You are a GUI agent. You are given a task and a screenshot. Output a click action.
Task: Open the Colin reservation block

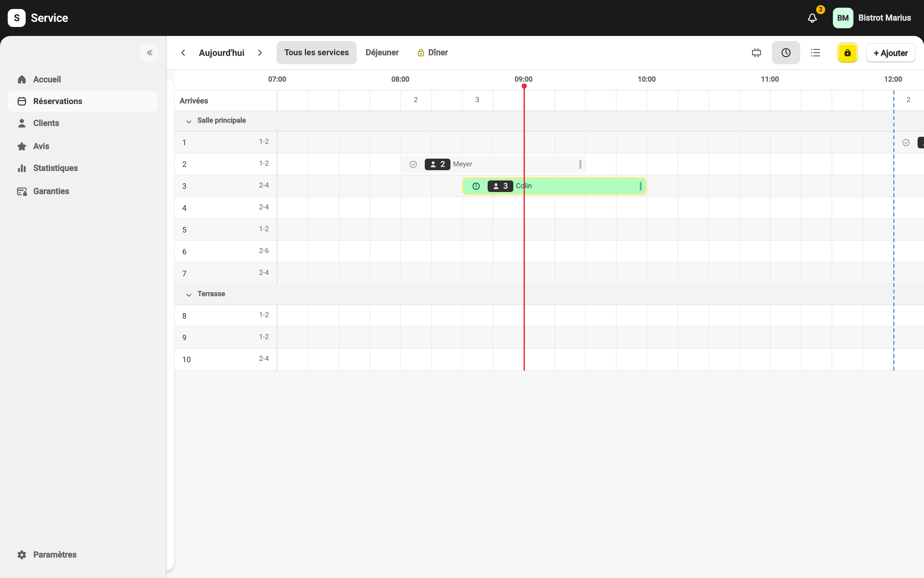tap(554, 186)
